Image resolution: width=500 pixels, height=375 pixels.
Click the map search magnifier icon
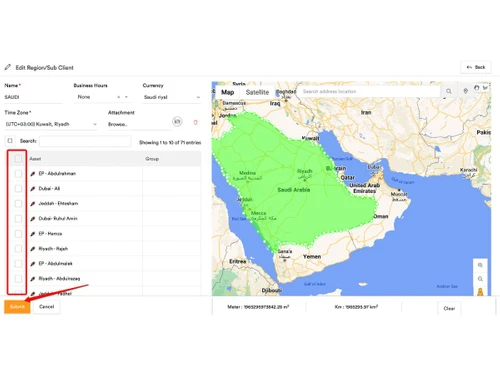coord(449,91)
